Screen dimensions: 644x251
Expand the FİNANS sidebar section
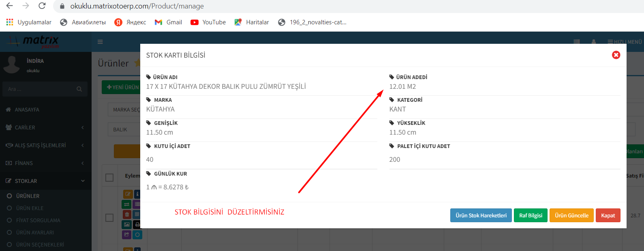(x=45, y=163)
